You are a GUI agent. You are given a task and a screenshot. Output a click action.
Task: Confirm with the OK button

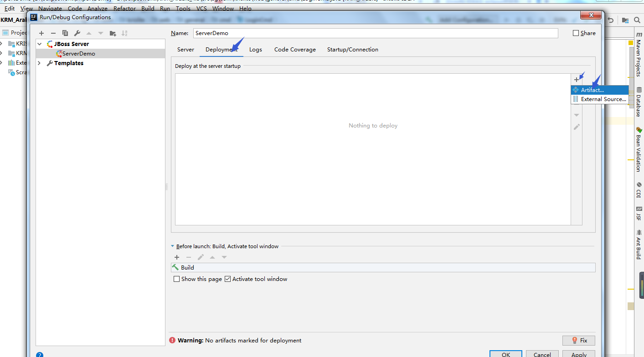point(506,354)
